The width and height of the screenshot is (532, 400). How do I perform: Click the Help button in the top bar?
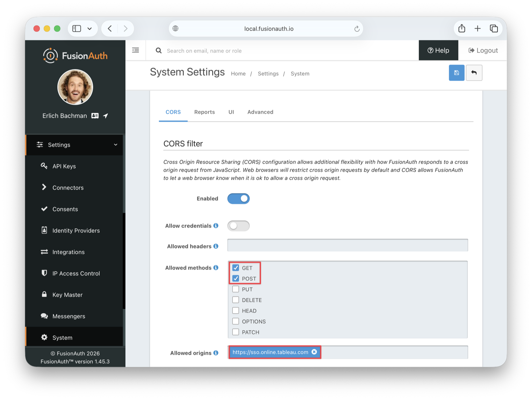pos(438,50)
